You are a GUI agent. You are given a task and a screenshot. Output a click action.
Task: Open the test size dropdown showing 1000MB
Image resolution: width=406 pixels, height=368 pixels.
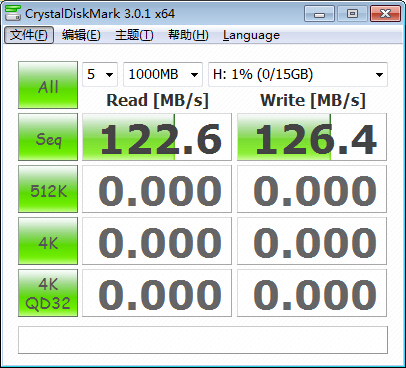163,74
